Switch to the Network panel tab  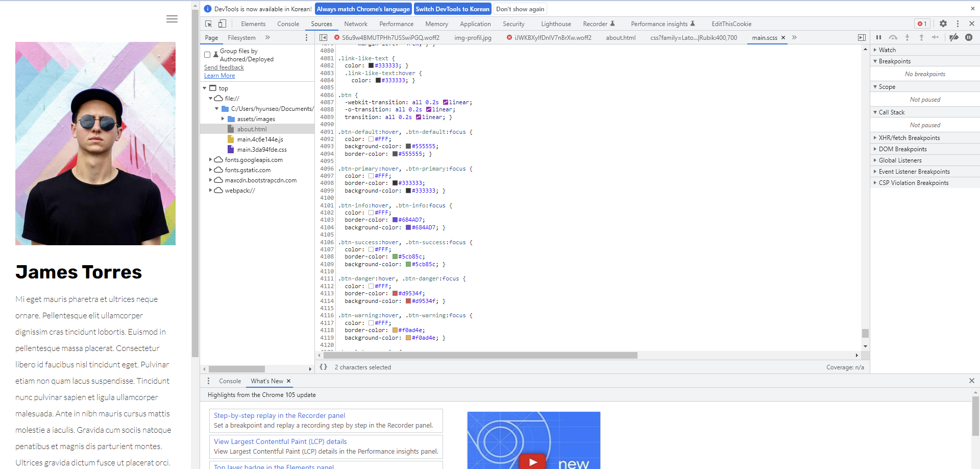[356, 24]
